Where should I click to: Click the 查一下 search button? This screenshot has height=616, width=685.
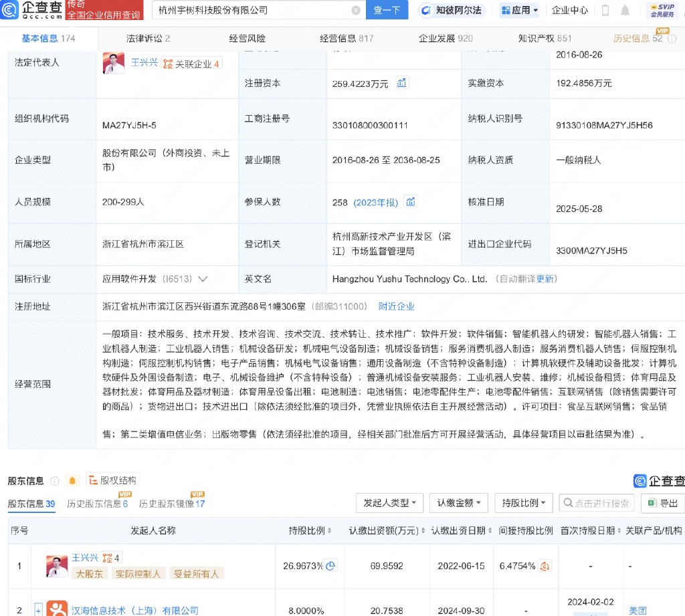(387, 10)
